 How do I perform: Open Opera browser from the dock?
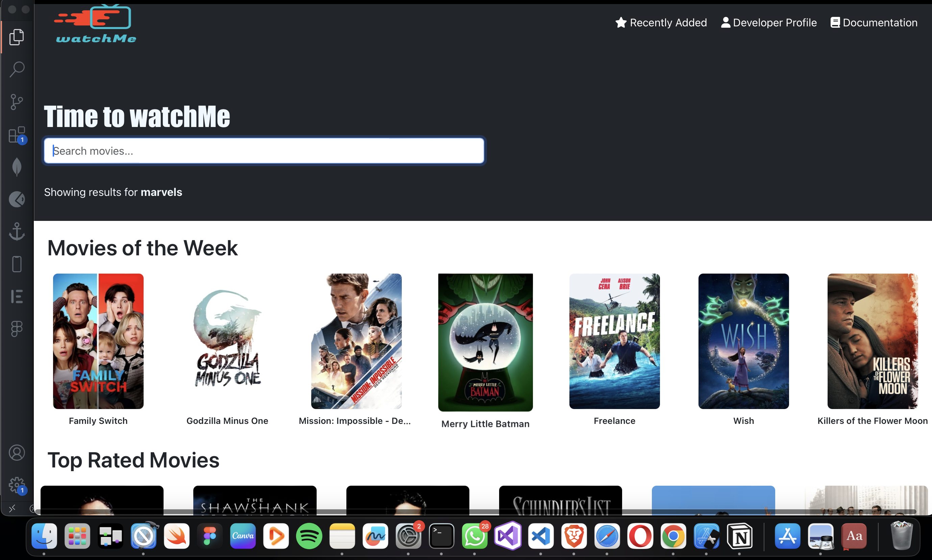(640, 535)
